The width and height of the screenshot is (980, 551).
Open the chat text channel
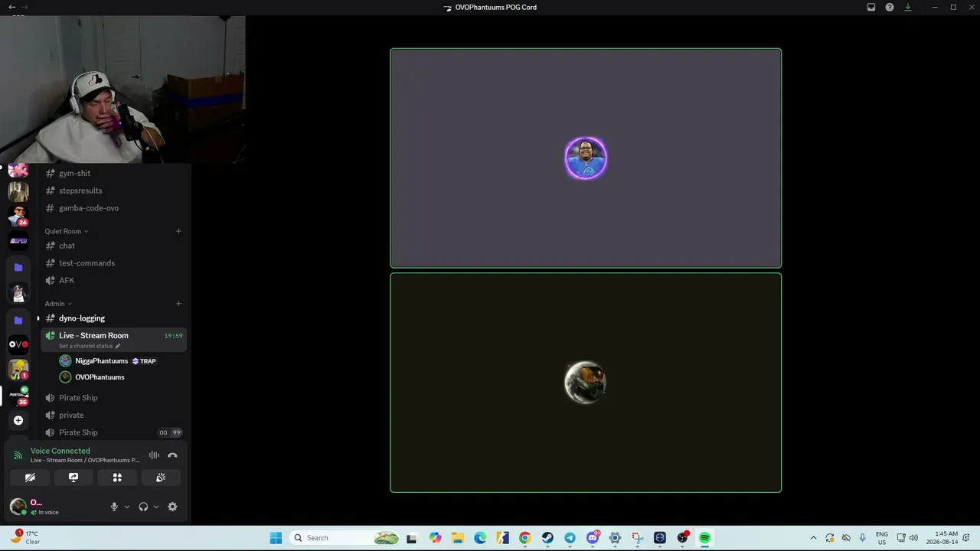113,246
